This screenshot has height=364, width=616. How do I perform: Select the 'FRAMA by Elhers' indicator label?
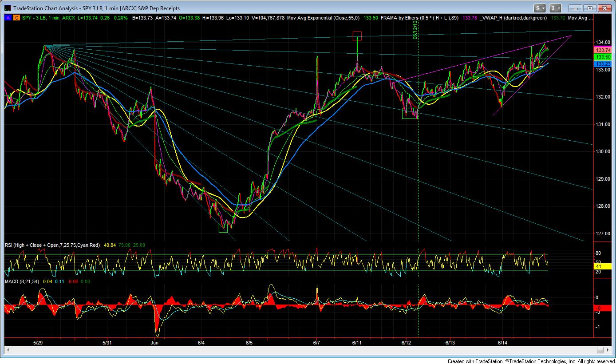(x=400, y=18)
